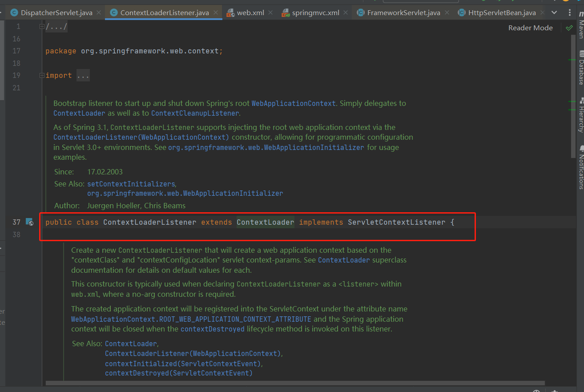Open the WebApplicationInitializer link below setContextInitializers
The height and width of the screenshot is (392, 584).
(185, 194)
